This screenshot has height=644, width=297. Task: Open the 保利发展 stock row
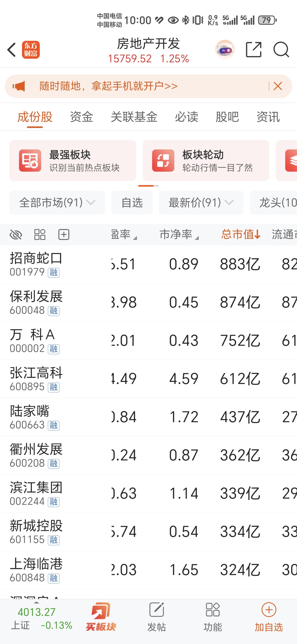[148, 303]
